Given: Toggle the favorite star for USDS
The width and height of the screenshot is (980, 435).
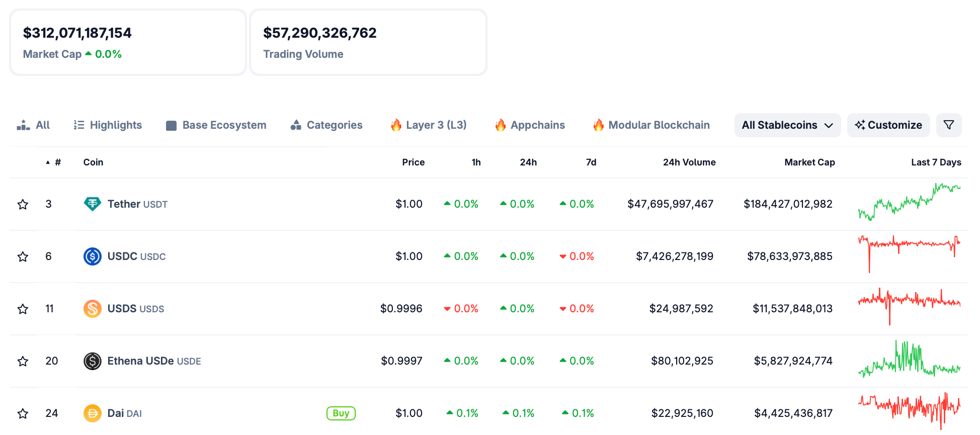Looking at the screenshot, I should (23, 309).
